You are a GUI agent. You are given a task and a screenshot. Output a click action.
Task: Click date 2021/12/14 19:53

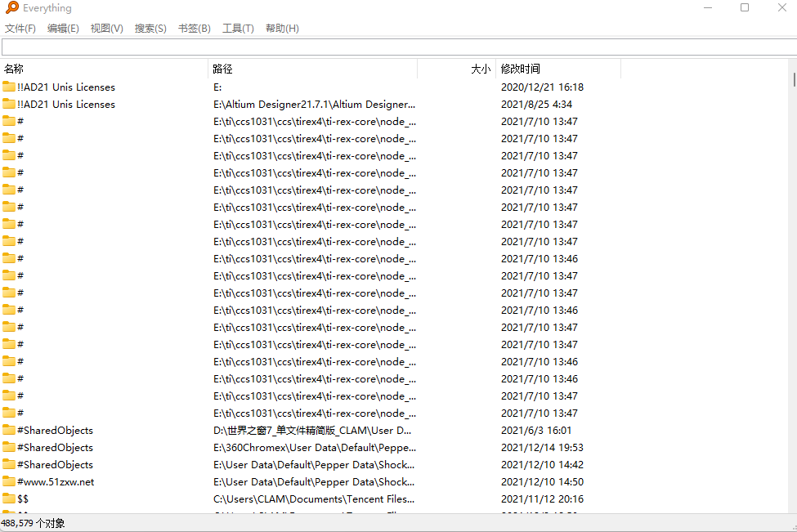[542, 448]
